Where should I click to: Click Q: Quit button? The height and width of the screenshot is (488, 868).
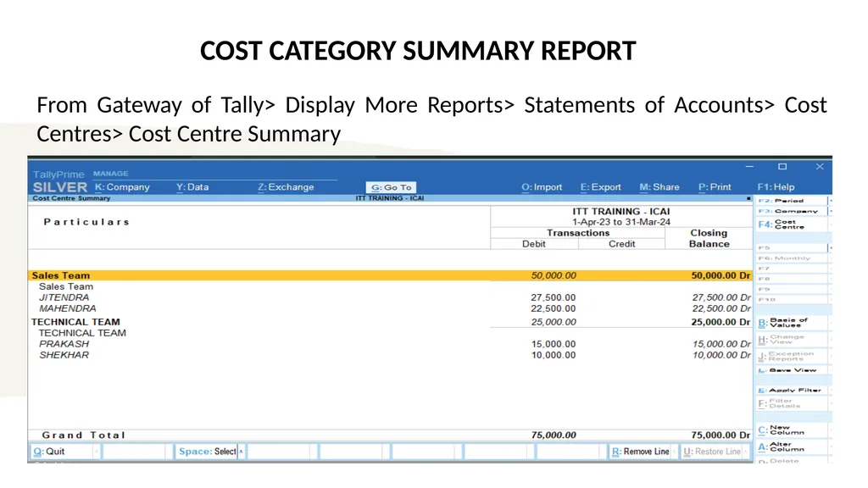[x=64, y=452]
